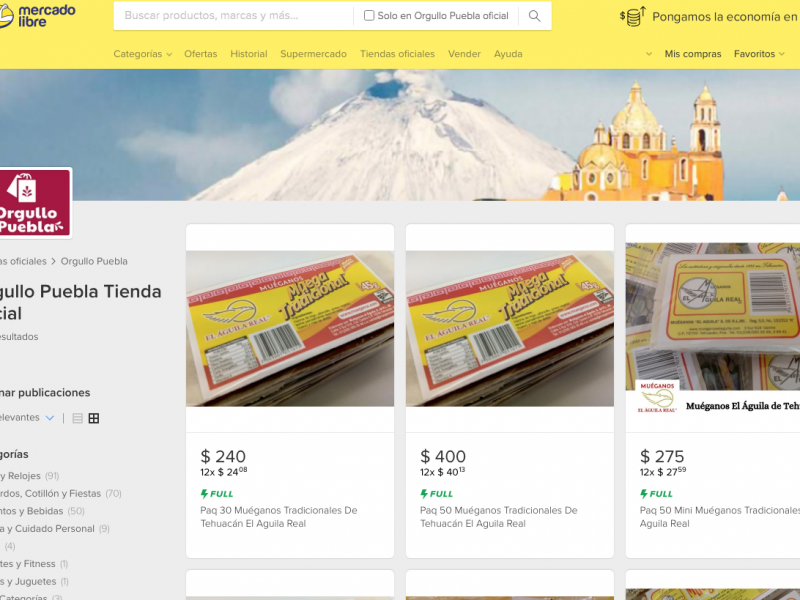Click the search products input field
The width and height of the screenshot is (800, 600).
click(x=233, y=16)
